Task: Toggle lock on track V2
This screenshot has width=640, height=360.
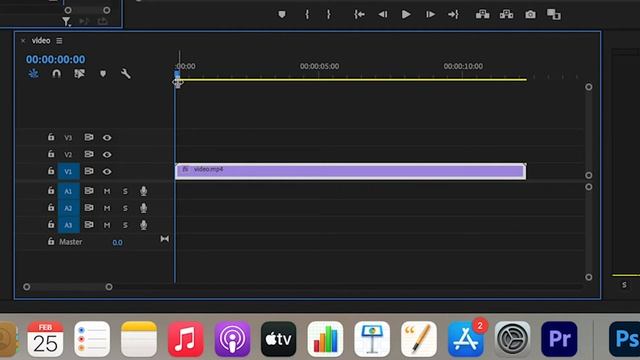Action: tap(51, 153)
